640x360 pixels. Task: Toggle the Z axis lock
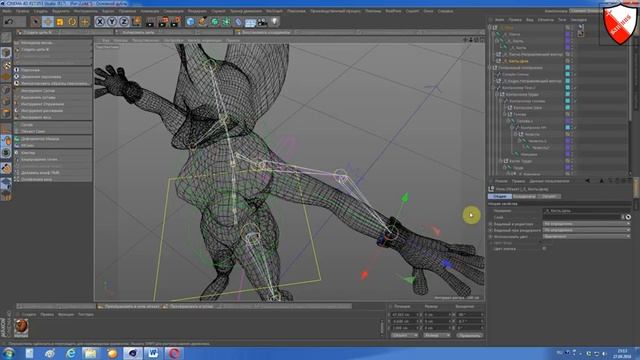(x=124, y=21)
